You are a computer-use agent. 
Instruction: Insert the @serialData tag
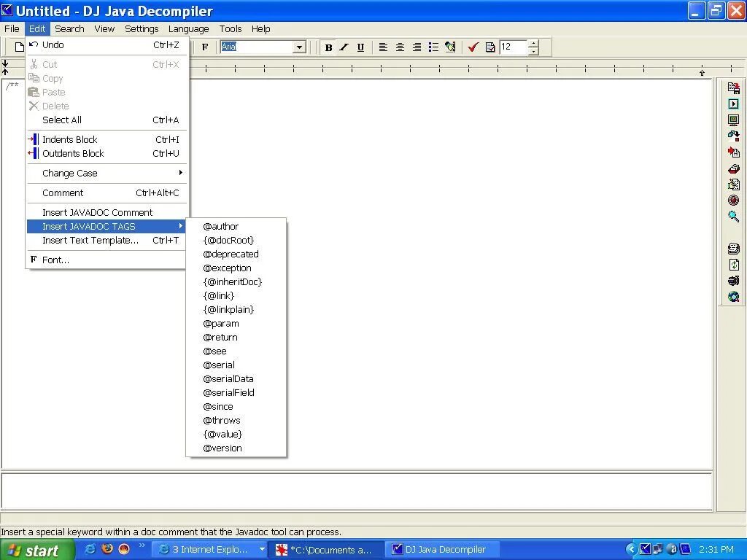[236, 378]
